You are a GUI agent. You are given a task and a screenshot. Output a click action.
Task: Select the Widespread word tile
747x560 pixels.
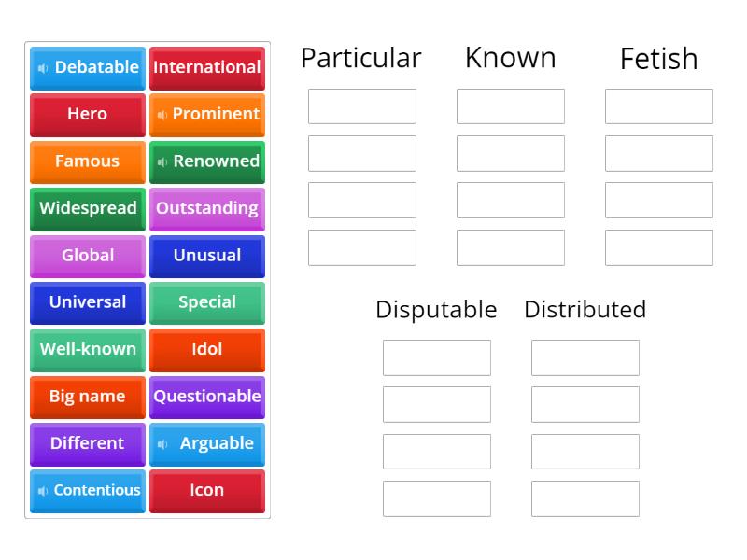87,209
